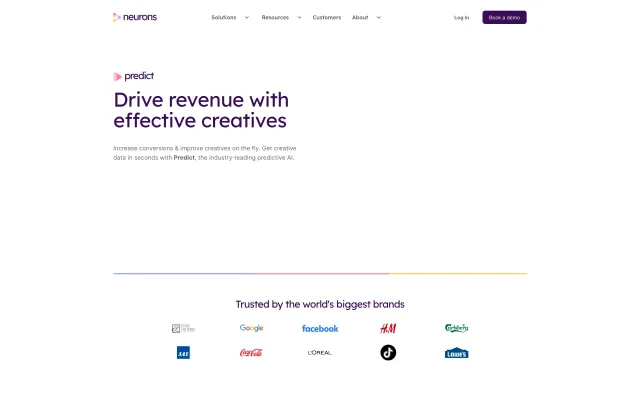Screen dimensions: 640x400
Task: Expand the Solutions dropdown chevron
Action: [x=247, y=18]
